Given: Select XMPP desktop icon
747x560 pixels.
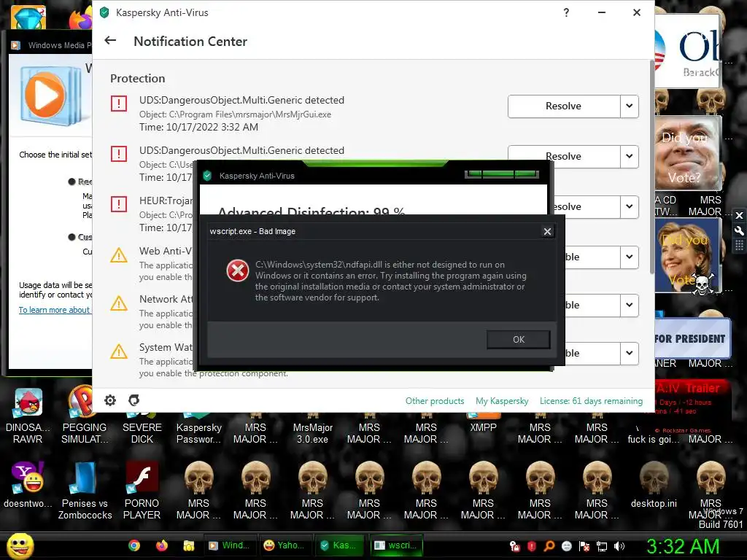Looking at the screenshot, I should click(x=483, y=423).
